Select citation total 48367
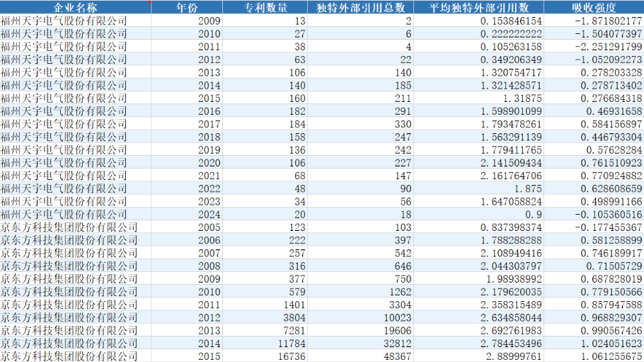Screen dimensions: 644x362 [361, 356]
